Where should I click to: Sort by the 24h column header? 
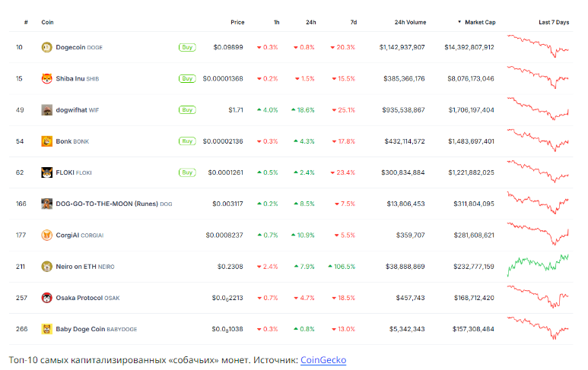click(x=311, y=22)
